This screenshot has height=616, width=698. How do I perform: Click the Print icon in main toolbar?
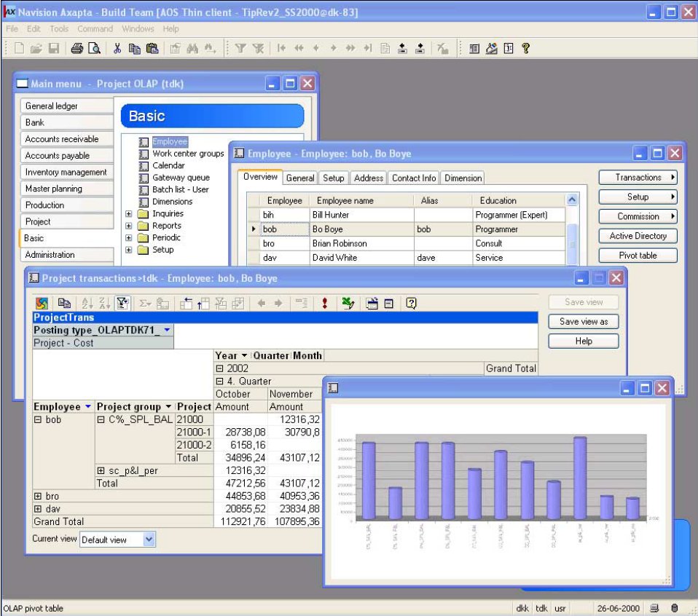point(77,48)
